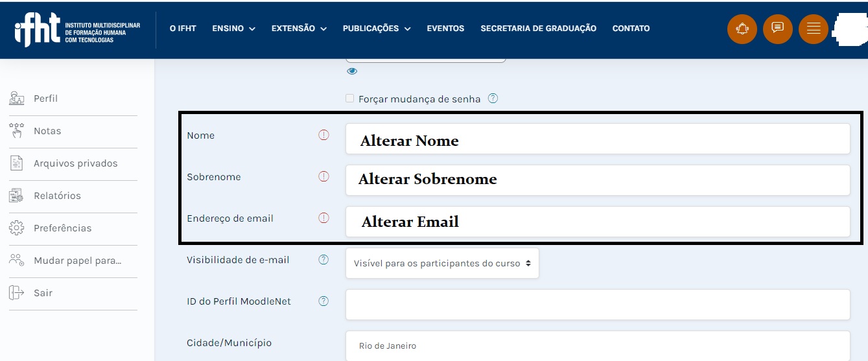
Task: Click the help icon for ID do Perfil MoodleNet
Action: (323, 301)
